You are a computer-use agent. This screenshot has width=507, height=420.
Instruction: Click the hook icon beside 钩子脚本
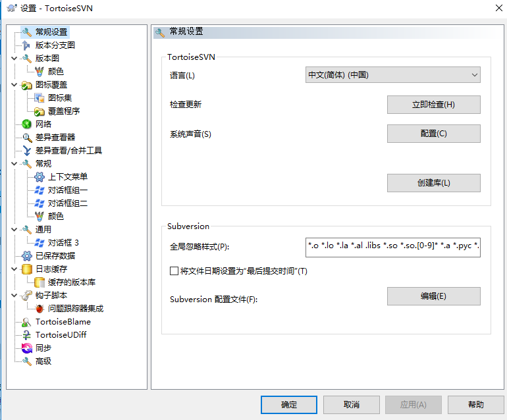[x=26, y=296]
